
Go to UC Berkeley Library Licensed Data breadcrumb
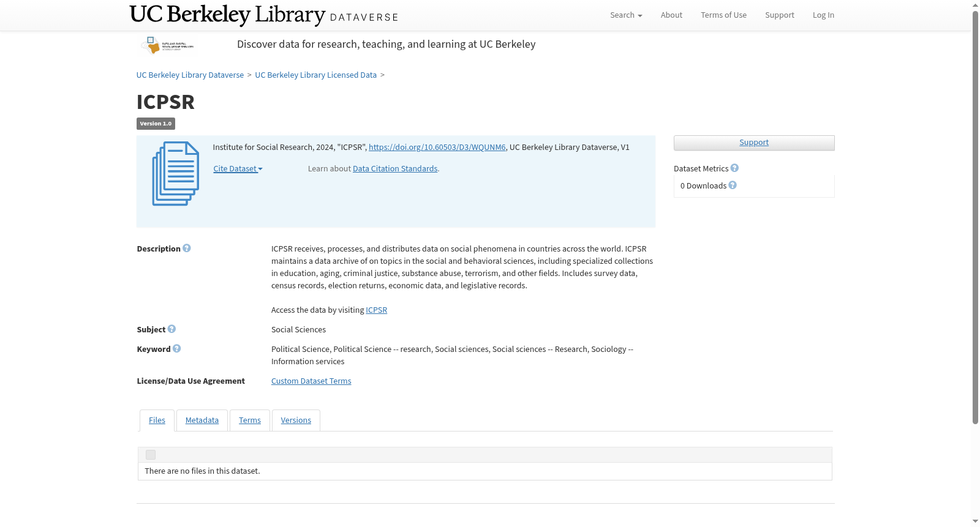coord(315,75)
